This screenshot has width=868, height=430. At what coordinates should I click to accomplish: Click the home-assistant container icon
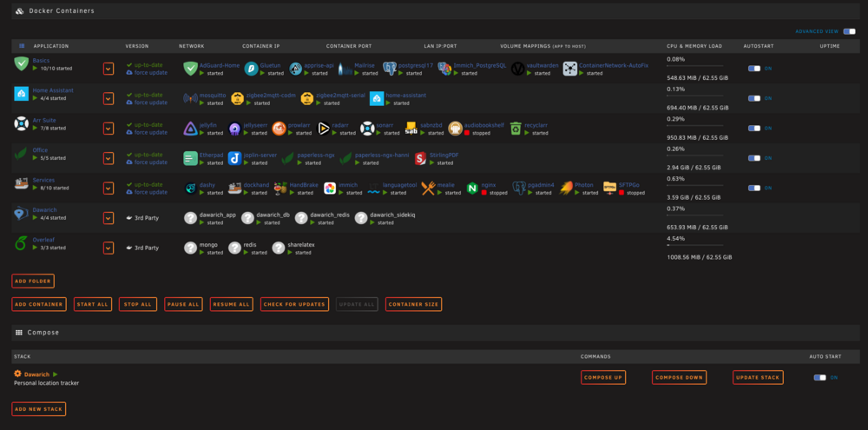[x=377, y=99]
